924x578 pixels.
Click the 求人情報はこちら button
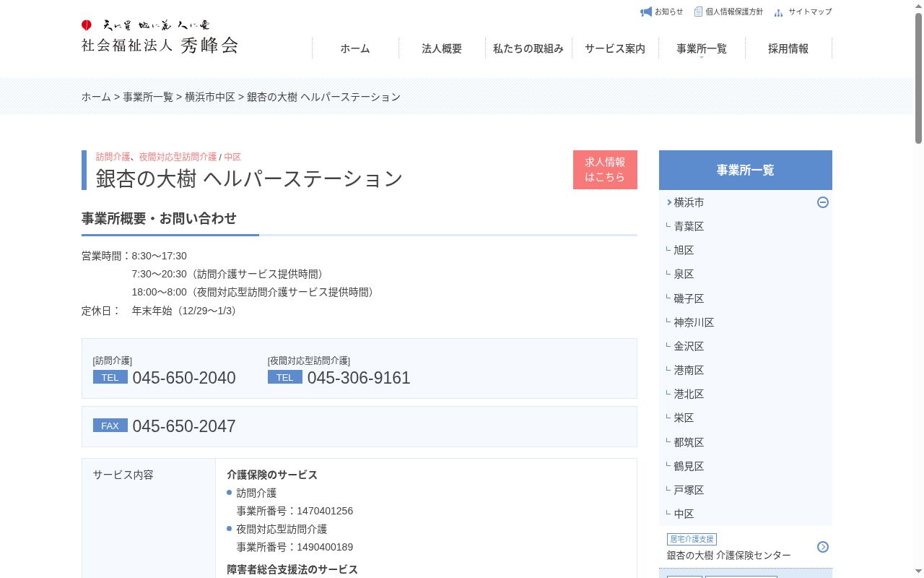(x=605, y=170)
